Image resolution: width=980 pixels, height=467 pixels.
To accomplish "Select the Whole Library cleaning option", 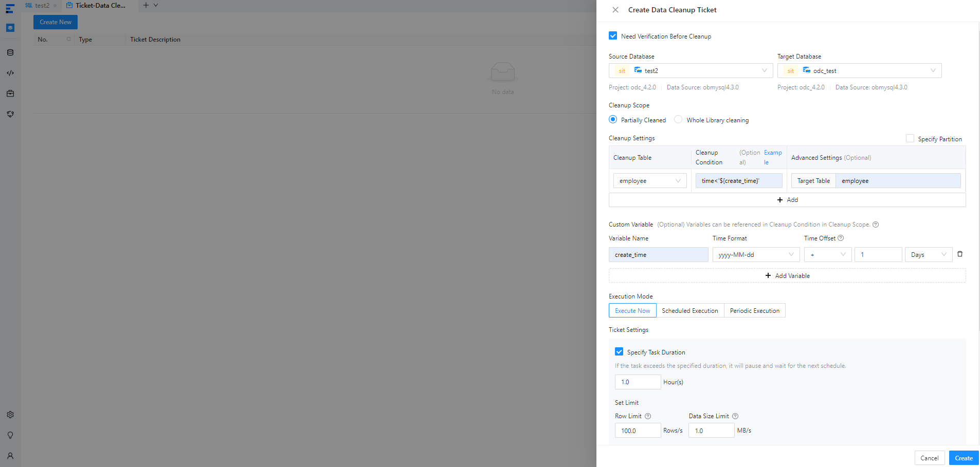I will (x=678, y=120).
